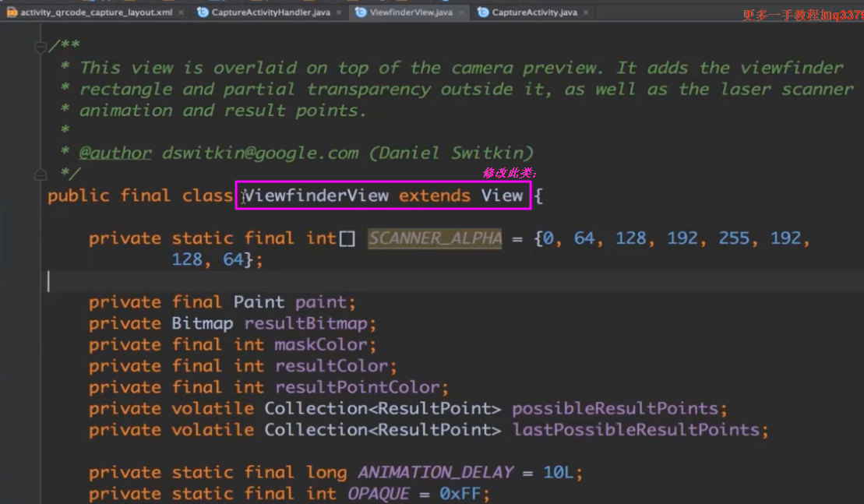Click the class icon on ViewfinderView.java tab
The image size is (864, 504).
[361, 12]
